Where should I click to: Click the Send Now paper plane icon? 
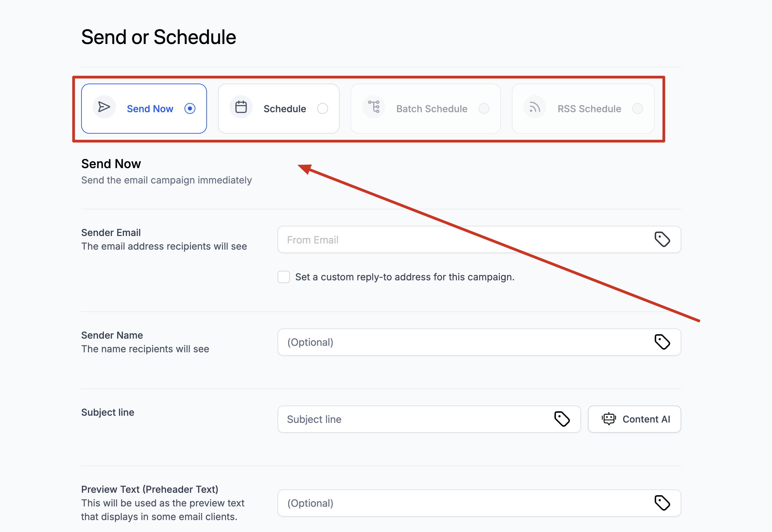(104, 107)
